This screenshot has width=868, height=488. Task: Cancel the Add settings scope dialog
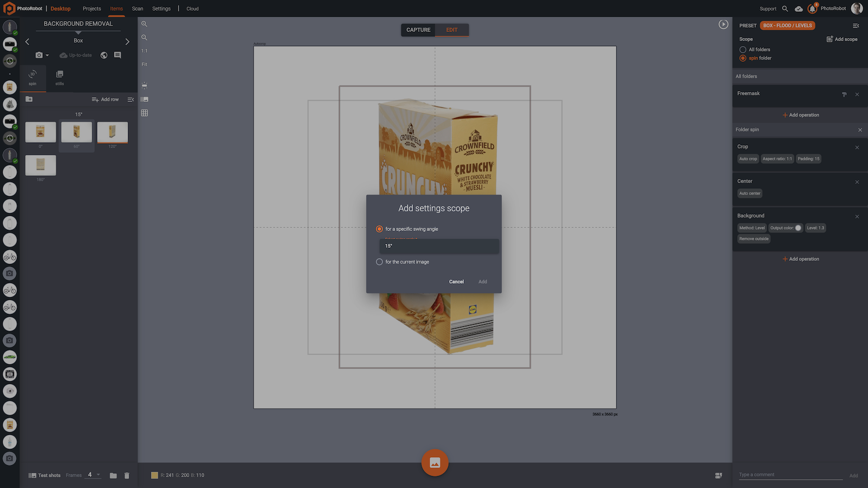456,281
